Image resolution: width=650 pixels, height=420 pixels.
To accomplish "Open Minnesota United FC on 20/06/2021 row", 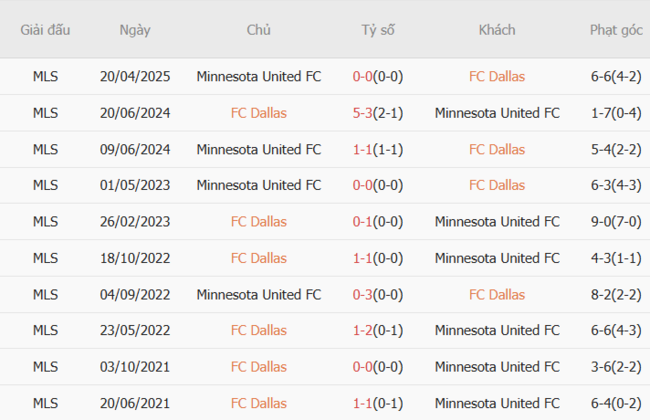I will pyautogui.click(x=497, y=402).
